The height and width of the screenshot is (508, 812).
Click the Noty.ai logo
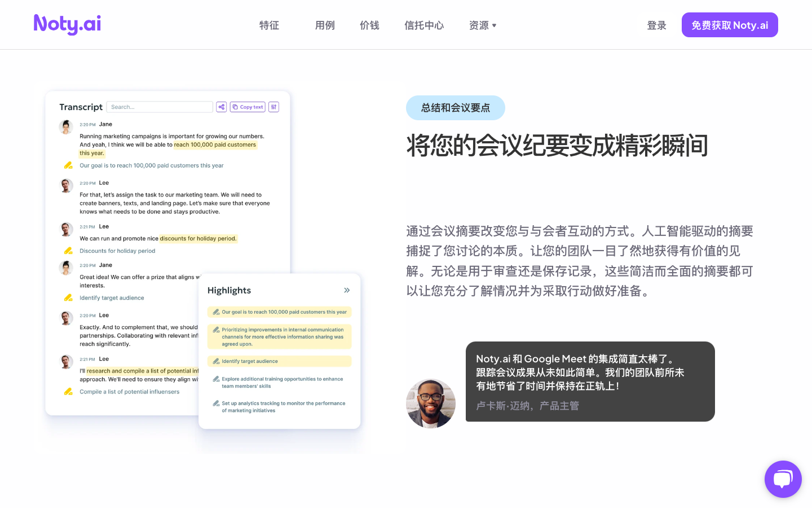point(67,24)
